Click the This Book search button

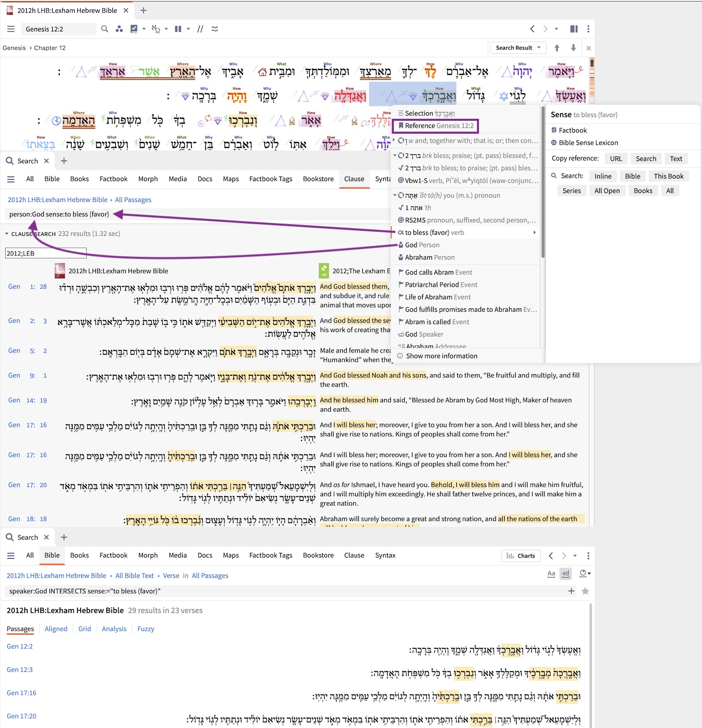[x=668, y=176]
